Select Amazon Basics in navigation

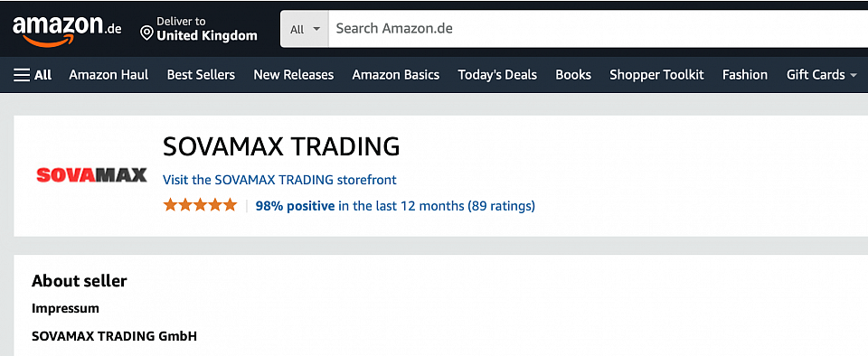tap(396, 75)
